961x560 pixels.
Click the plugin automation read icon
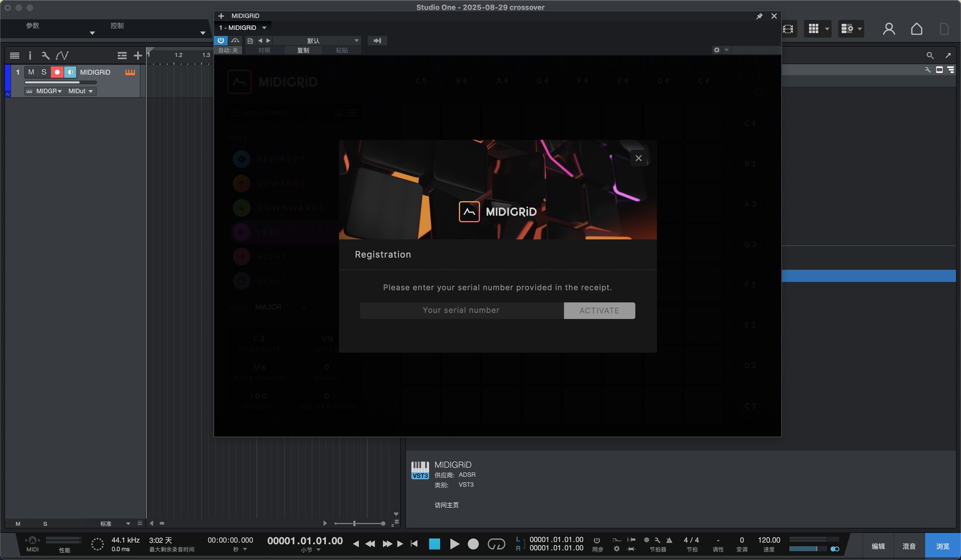[x=235, y=41]
